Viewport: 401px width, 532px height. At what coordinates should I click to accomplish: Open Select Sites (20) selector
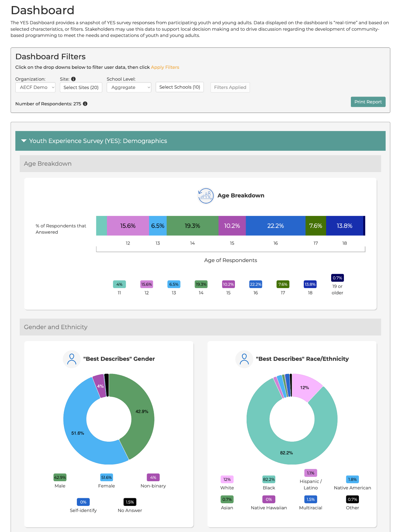click(x=81, y=88)
